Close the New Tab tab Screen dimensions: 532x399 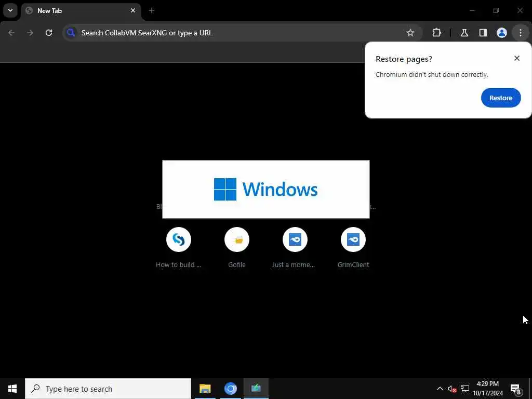pyautogui.click(x=133, y=10)
